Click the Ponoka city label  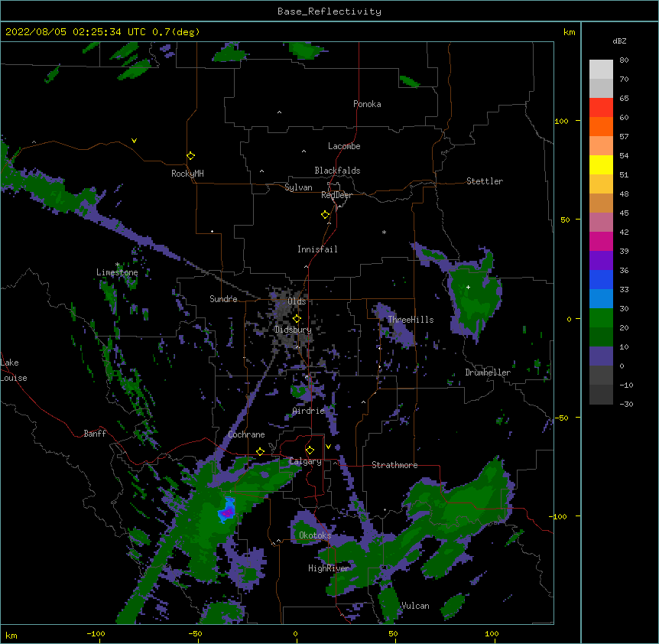367,104
